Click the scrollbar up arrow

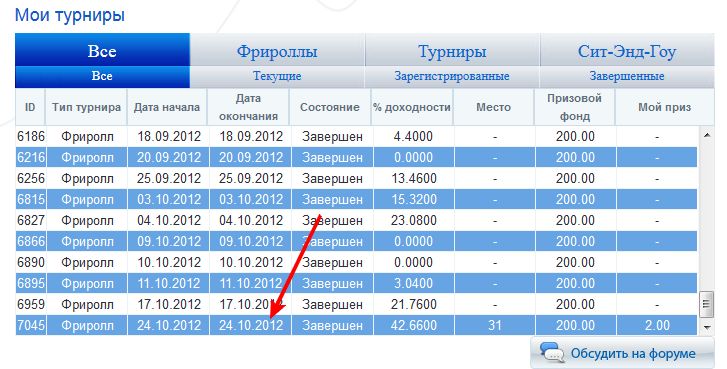click(707, 135)
